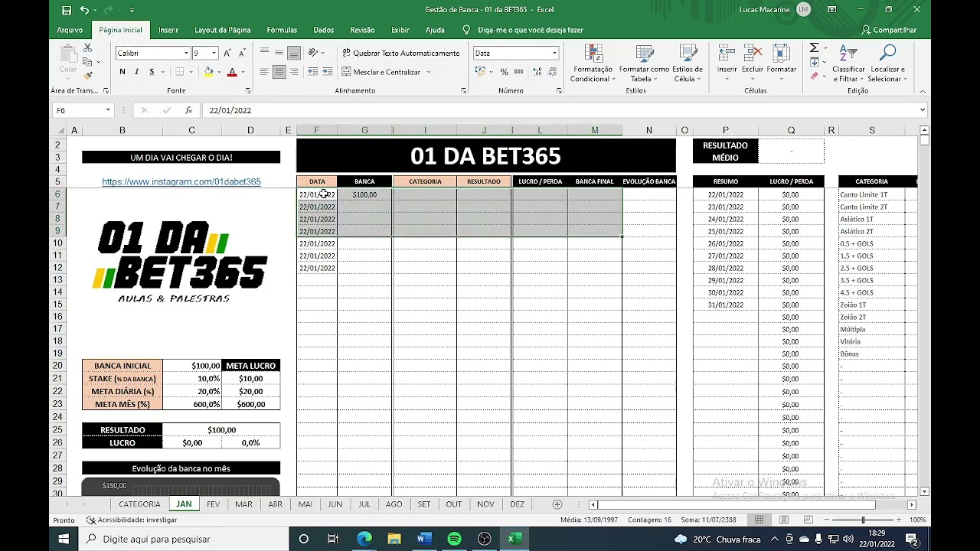Open the font size dropdown
980x551 pixels.
point(214,53)
